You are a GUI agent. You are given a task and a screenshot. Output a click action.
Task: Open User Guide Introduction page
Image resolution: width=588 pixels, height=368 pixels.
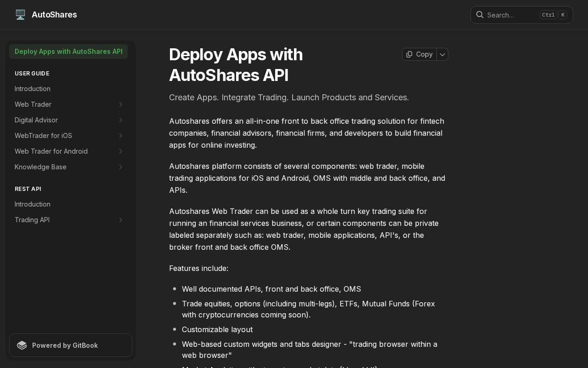click(x=33, y=89)
